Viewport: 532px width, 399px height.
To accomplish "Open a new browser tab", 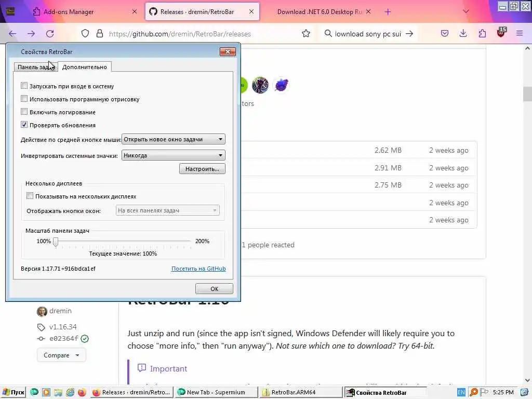I will [x=388, y=12].
